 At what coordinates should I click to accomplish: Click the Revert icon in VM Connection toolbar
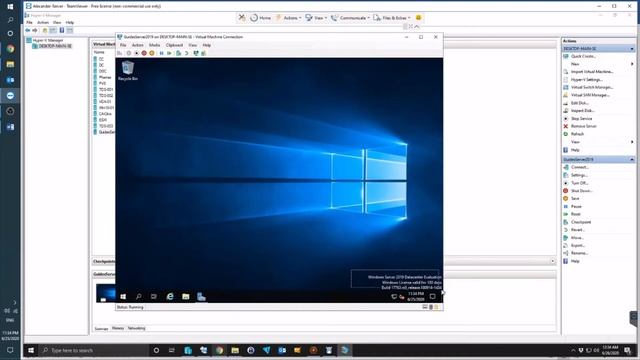coord(187,53)
